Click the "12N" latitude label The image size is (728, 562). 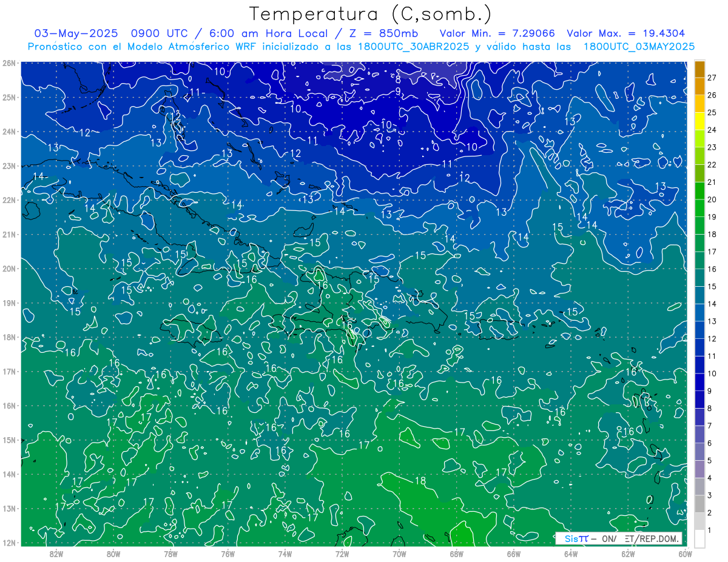click(x=8, y=543)
